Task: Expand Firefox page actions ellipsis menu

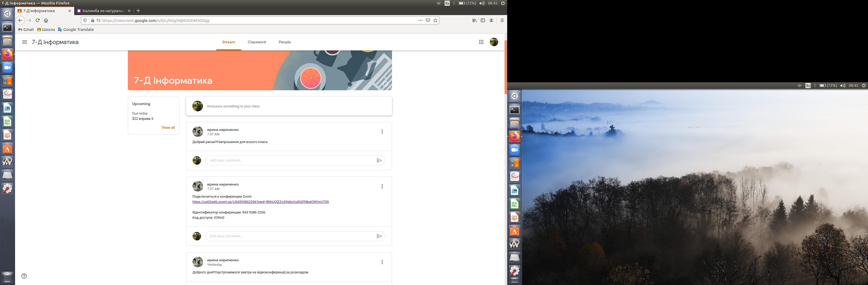Action: click(x=420, y=21)
